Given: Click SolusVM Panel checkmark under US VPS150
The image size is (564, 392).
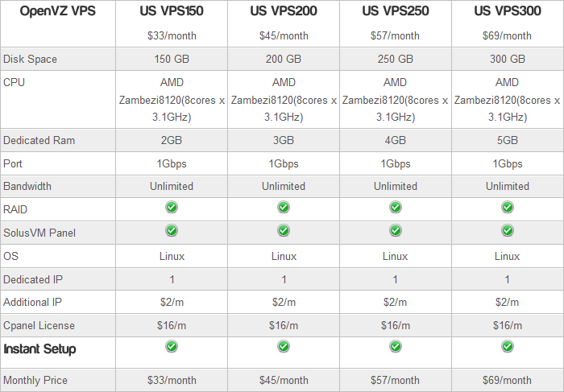Looking at the screenshot, I should [172, 231].
